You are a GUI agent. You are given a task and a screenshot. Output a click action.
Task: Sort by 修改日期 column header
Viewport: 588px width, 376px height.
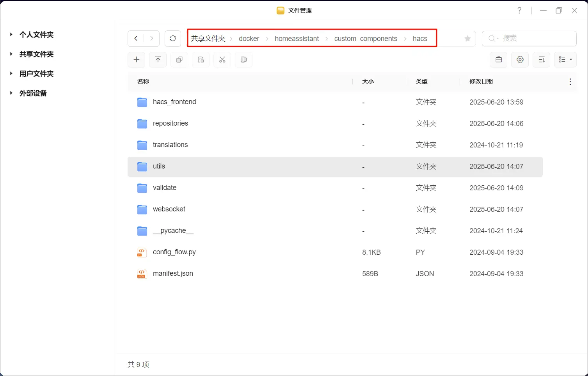tap(481, 82)
